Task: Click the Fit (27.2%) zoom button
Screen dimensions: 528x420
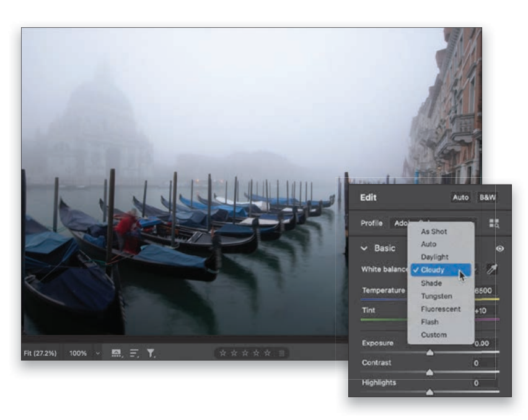Action: pos(41,352)
